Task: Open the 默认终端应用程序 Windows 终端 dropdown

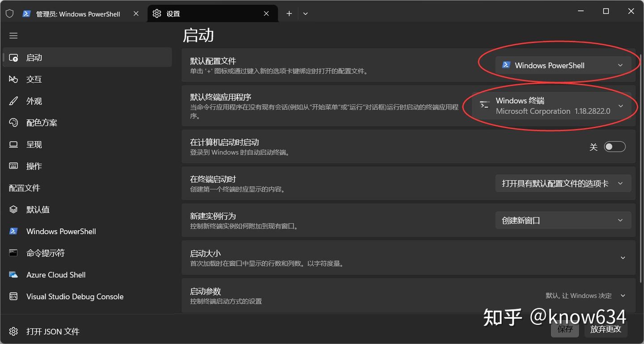Action: (551, 106)
